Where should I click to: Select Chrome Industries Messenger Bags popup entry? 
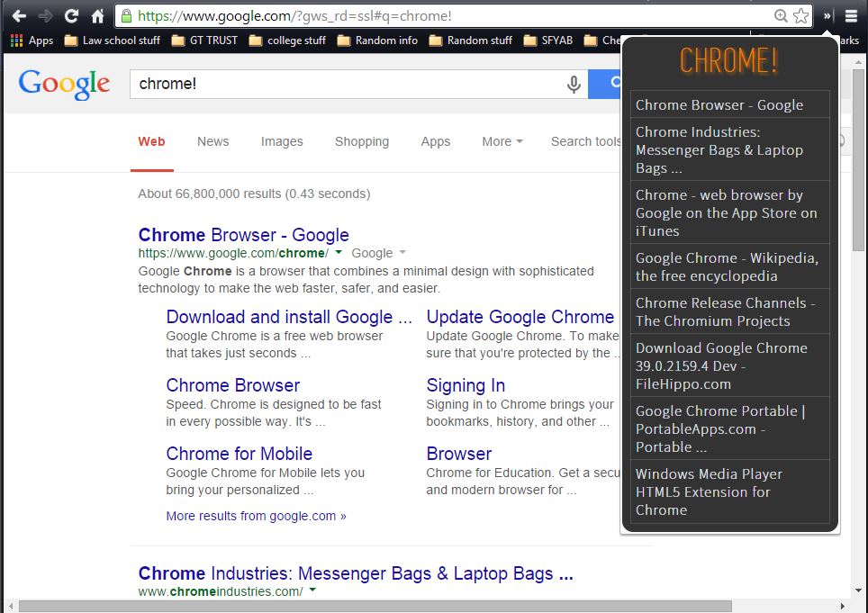point(730,150)
